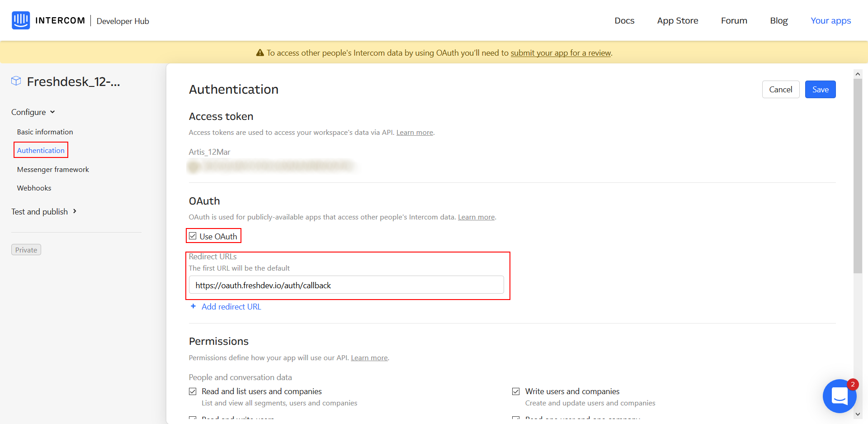Screen dimensions: 868x424
Task: Click the scrollbar up arrow
Action: coord(858,74)
